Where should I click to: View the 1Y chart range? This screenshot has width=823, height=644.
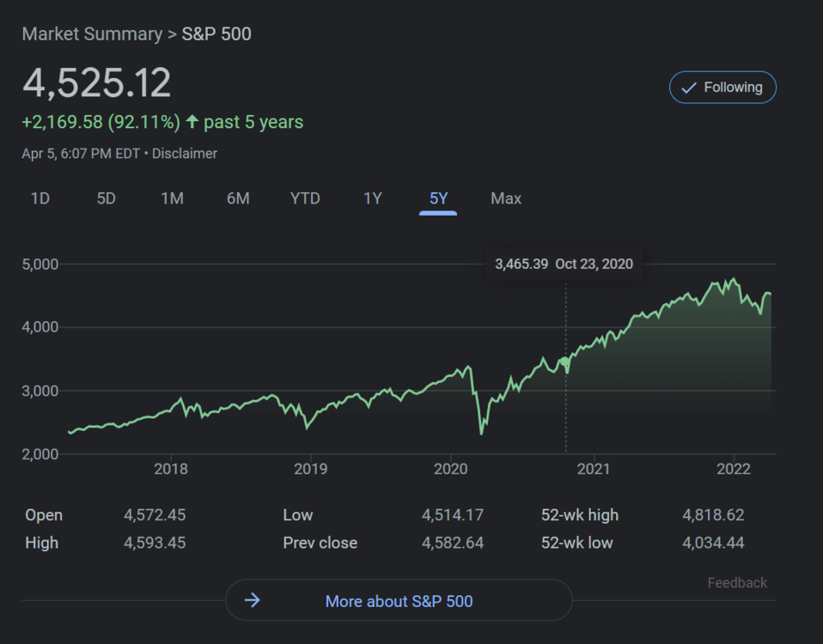click(x=372, y=198)
